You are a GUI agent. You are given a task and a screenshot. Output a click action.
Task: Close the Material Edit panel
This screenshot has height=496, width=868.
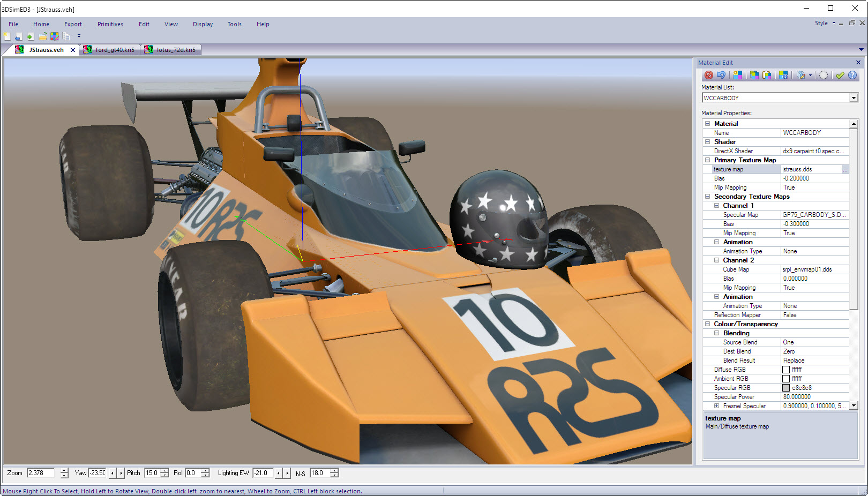click(x=858, y=63)
